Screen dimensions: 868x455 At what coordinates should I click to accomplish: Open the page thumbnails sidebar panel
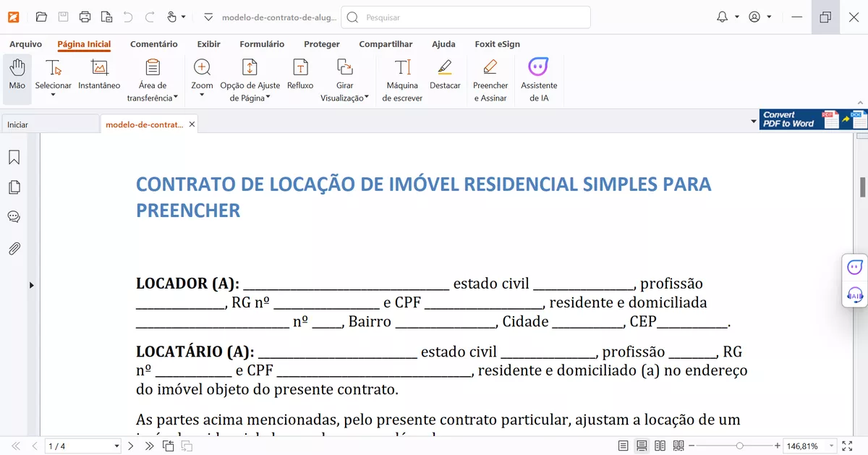pos(14,187)
